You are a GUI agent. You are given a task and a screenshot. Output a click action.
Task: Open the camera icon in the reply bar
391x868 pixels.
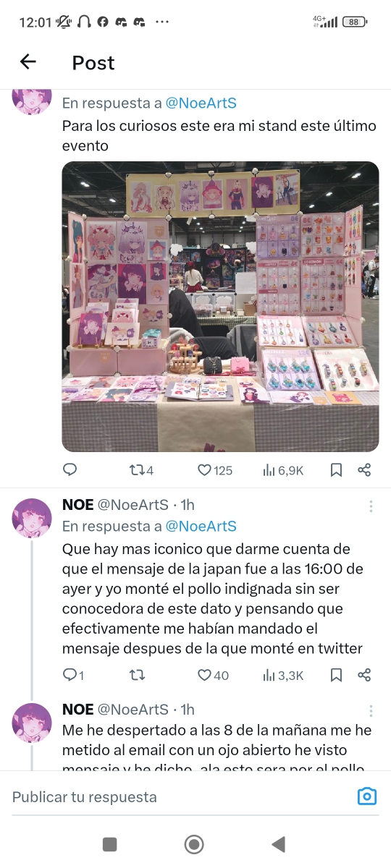pos(367,796)
